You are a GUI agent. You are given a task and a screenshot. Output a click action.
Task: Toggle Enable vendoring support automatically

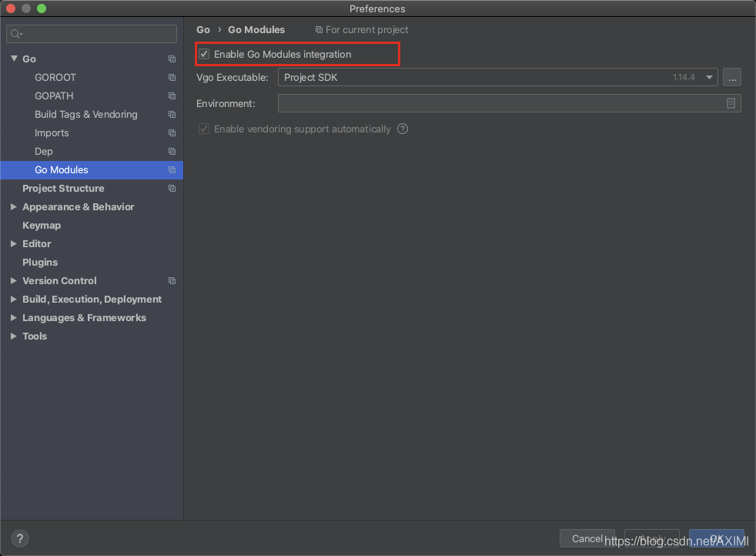[204, 129]
